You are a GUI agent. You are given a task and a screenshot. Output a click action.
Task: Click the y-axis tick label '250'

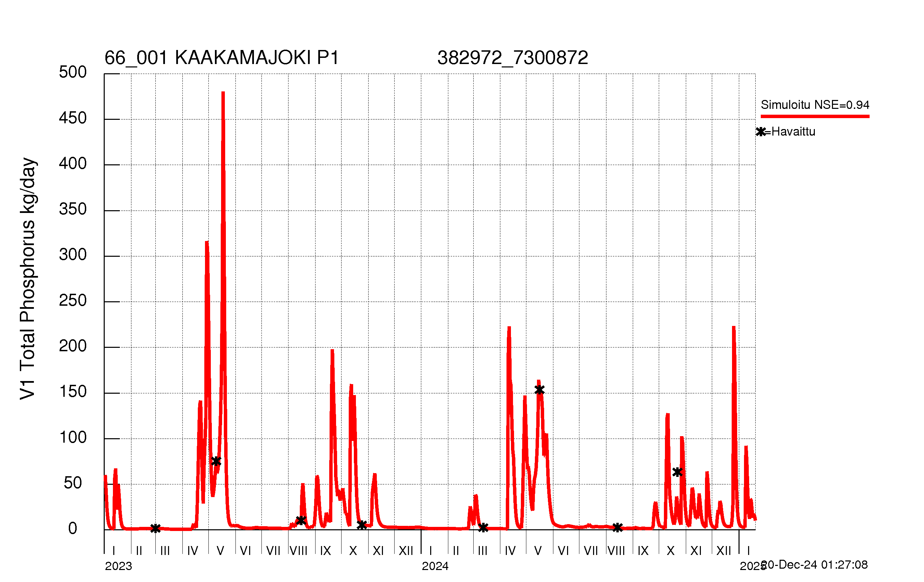[73, 301]
